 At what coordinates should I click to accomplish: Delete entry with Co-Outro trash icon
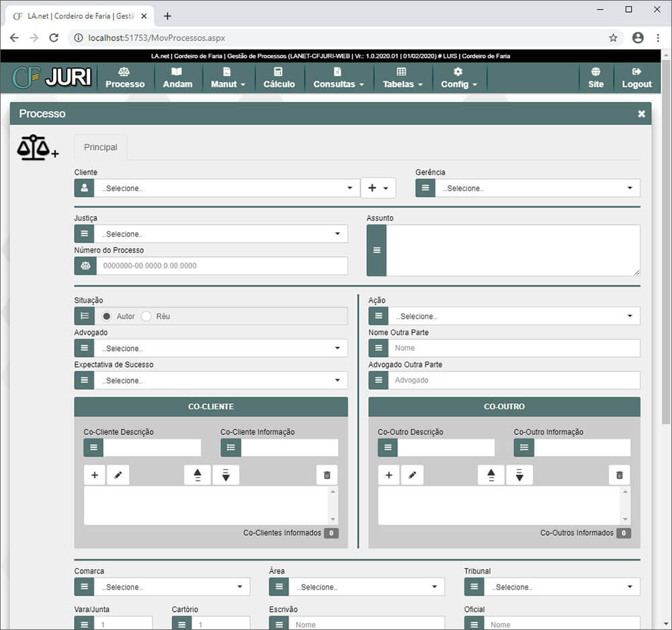pos(620,475)
